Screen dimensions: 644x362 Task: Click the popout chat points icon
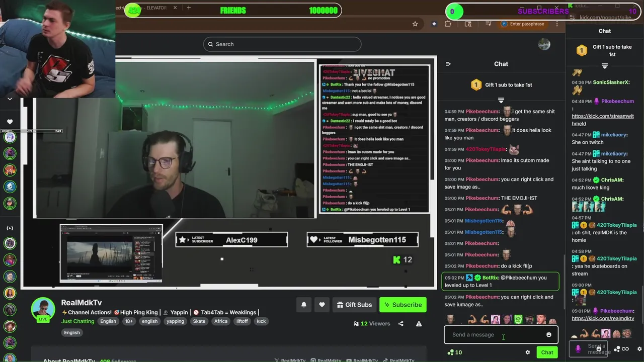click(x=617, y=349)
